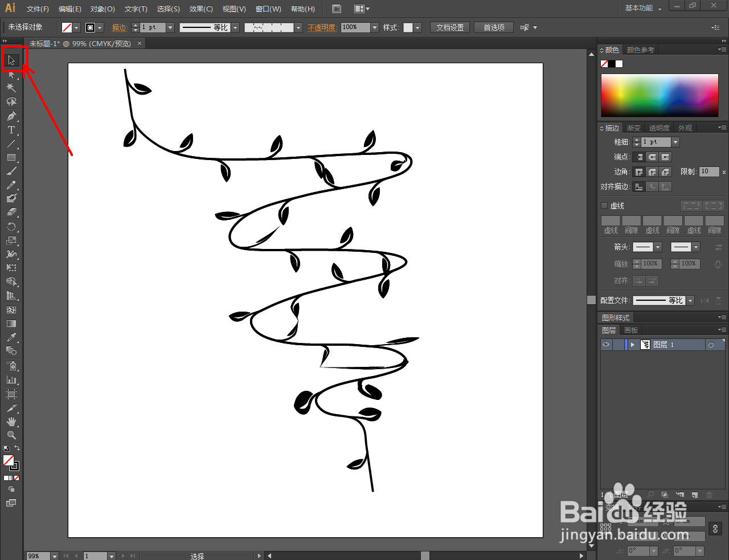Switch to the 透明度 tab
This screenshot has width=729, height=560.
click(x=659, y=128)
